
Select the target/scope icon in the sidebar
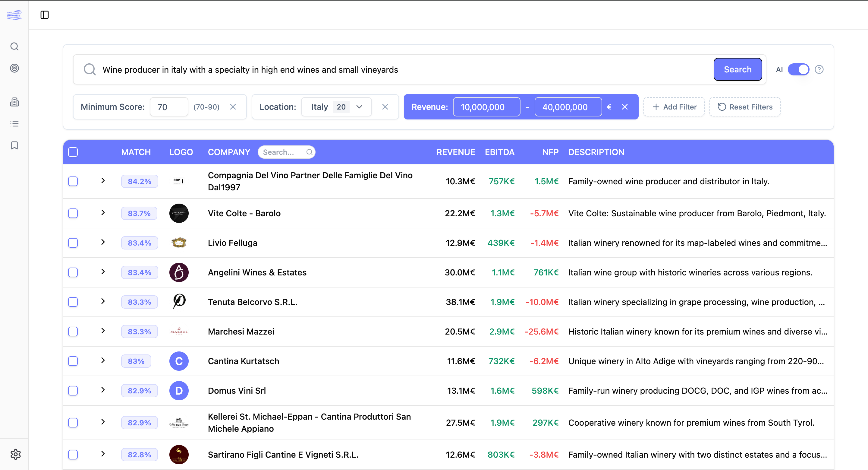[x=14, y=68]
